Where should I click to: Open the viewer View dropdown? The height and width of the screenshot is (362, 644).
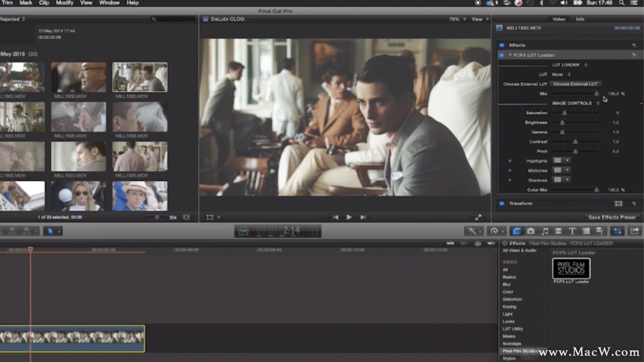point(480,19)
